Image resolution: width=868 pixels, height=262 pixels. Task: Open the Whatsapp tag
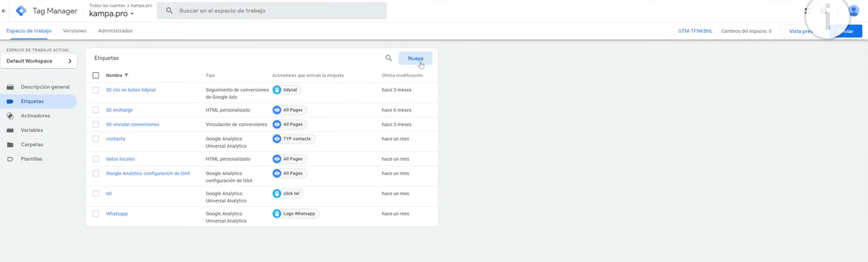[117, 214]
